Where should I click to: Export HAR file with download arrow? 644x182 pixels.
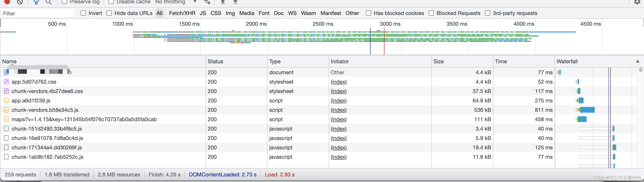click(235, 2)
